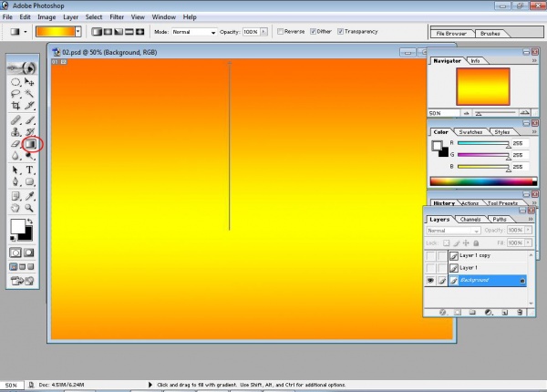The image size is (547, 392).
Task: Delete layer using the Layers panel trash icon
Action: coord(521,311)
